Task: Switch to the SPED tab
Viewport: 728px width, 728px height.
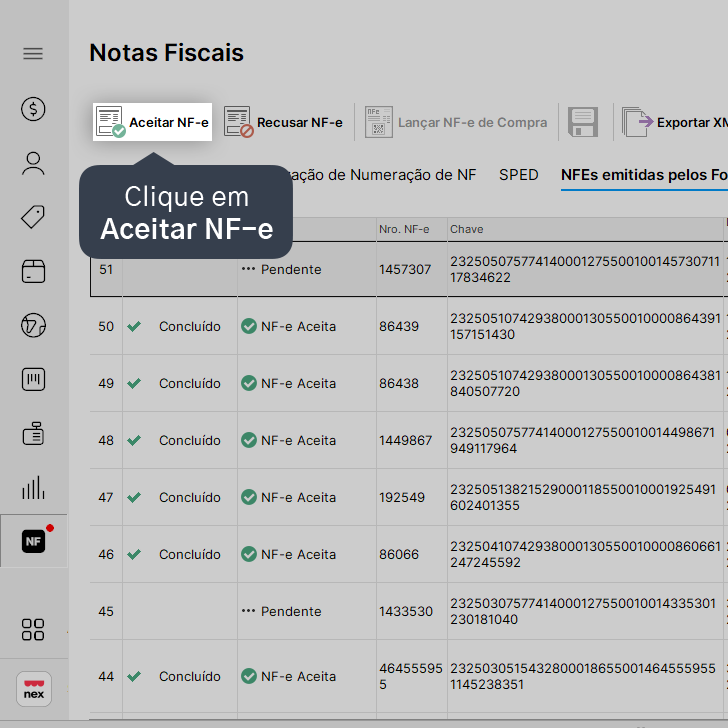Action: coord(519,175)
